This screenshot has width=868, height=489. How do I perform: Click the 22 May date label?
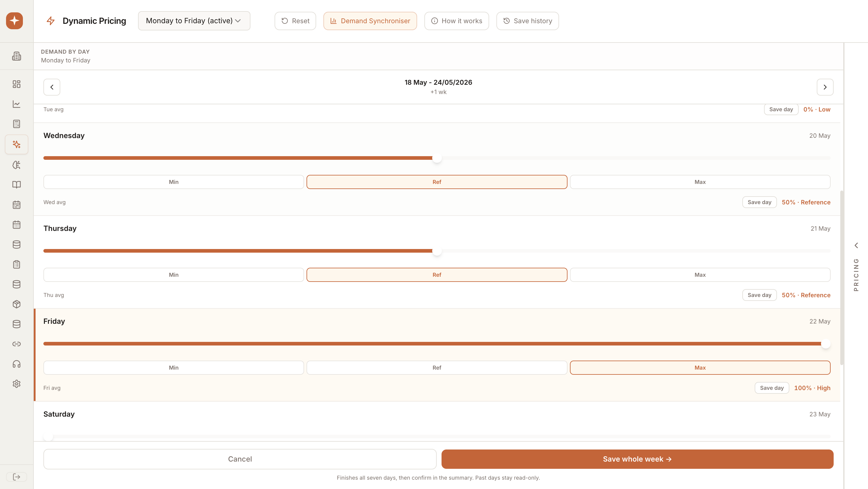(x=820, y=321)
